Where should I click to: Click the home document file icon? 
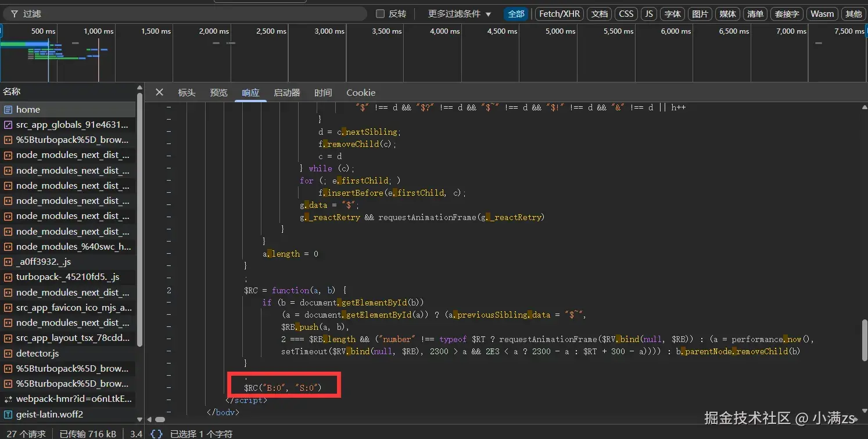8,110
